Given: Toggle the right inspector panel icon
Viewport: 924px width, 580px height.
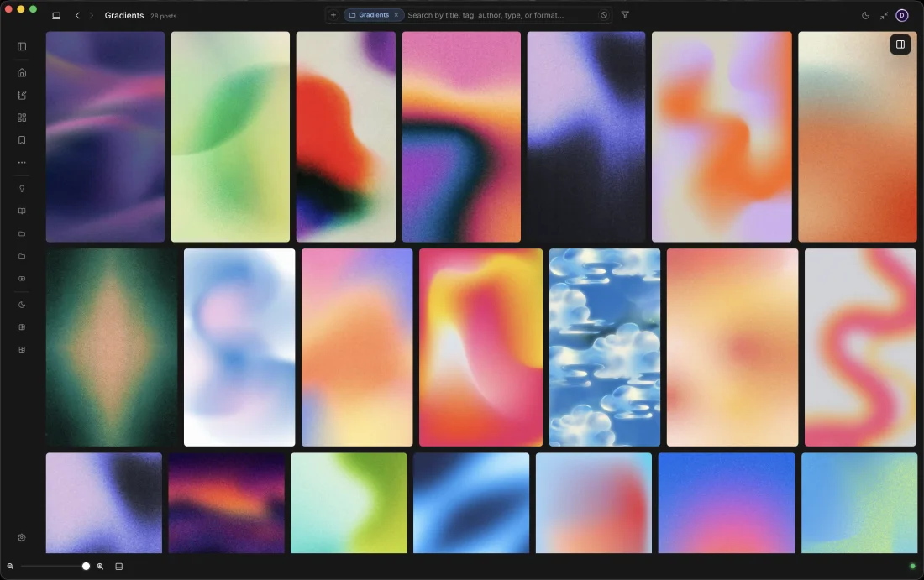Looking at the screenshot, I should pyautogui.click(x=900, y=44).
